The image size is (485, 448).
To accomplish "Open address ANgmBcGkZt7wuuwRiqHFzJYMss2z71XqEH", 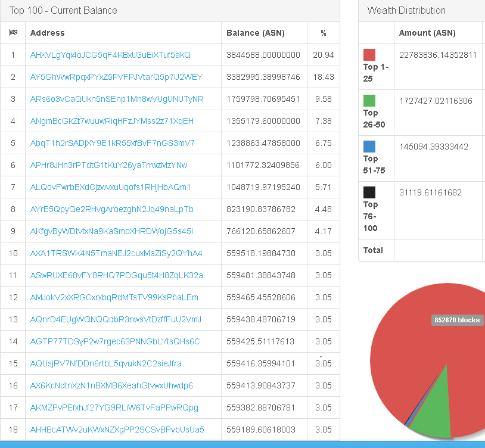I will coord(111,121).
